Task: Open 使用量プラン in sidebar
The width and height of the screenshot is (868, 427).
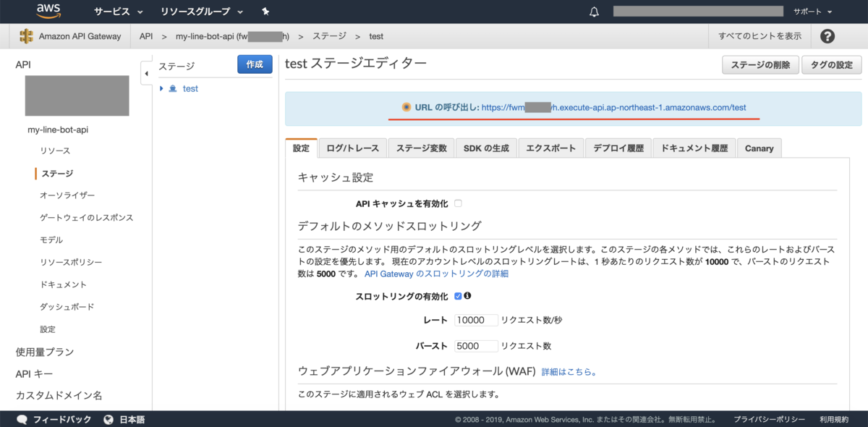Action: [x=45, y=352]
